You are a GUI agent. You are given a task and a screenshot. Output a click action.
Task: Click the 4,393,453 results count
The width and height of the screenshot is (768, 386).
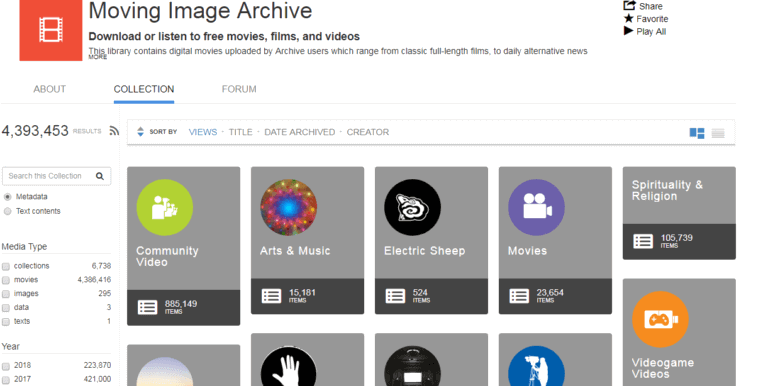[35, 131]
